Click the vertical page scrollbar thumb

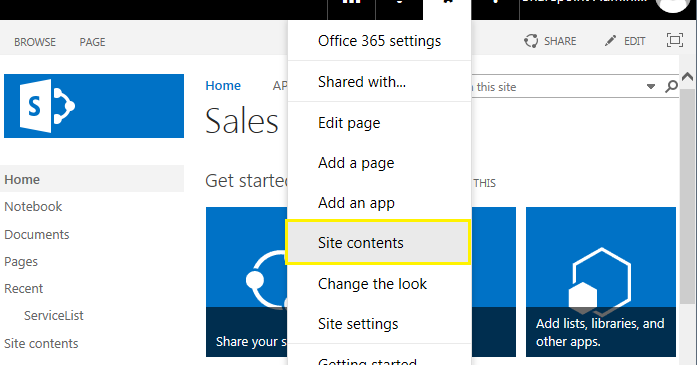coord(688,196)
